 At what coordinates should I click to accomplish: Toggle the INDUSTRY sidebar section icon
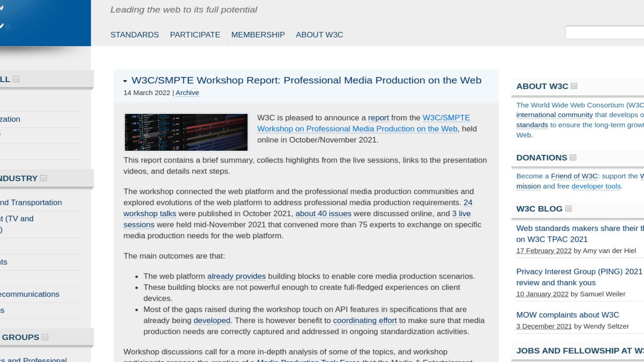pyautogui.click(x=43, y=178)
